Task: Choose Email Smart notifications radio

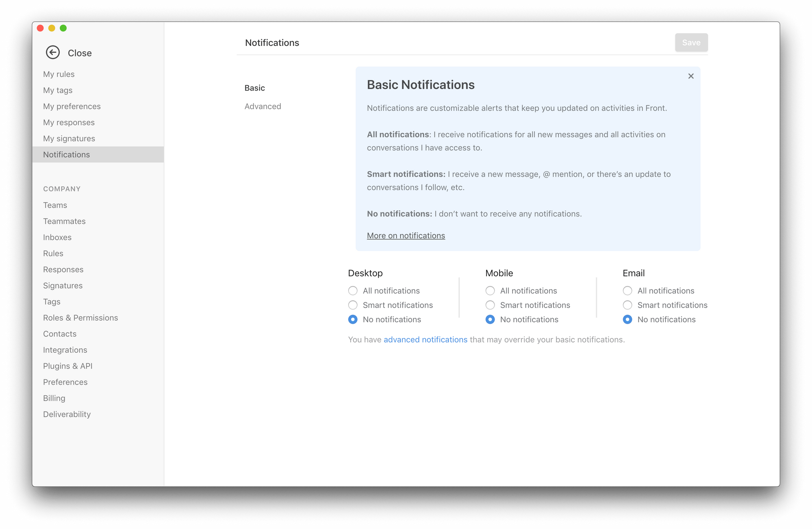Action: point(627,305)
